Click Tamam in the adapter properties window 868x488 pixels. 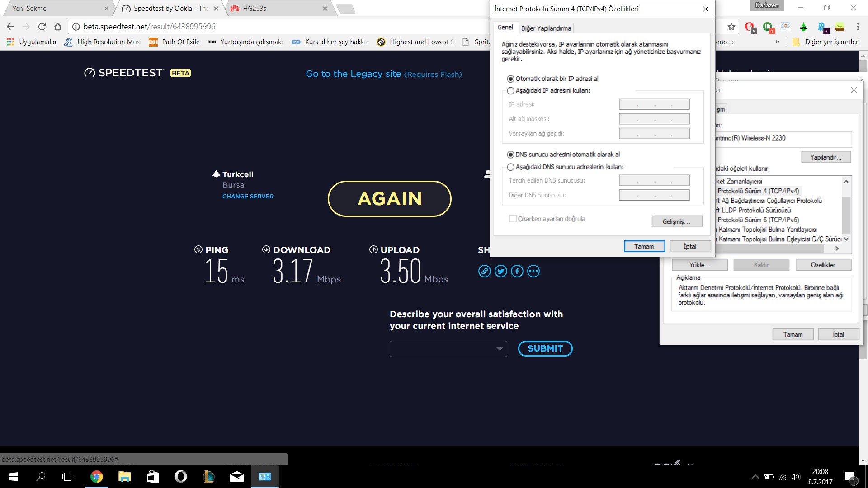point(793,334)
